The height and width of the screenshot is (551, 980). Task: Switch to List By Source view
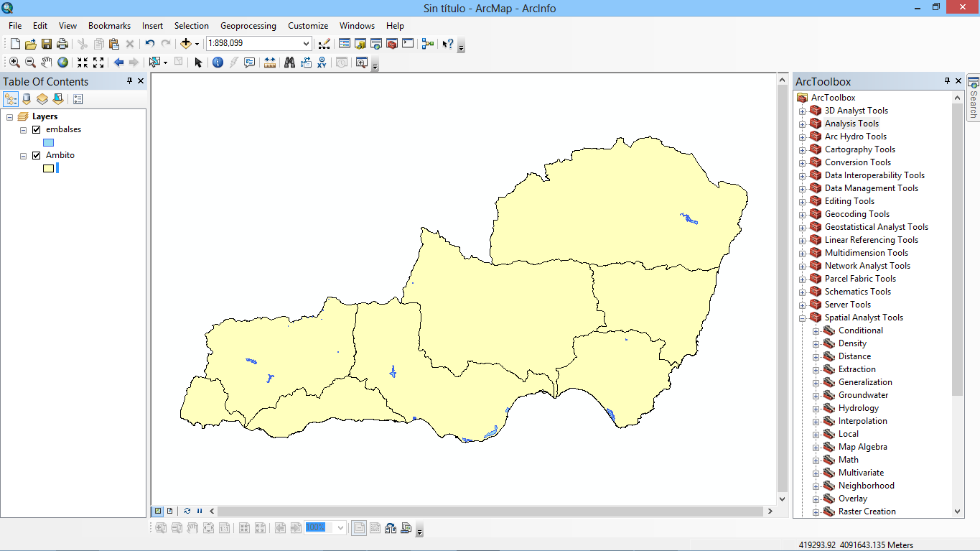[x=27, y=99]
